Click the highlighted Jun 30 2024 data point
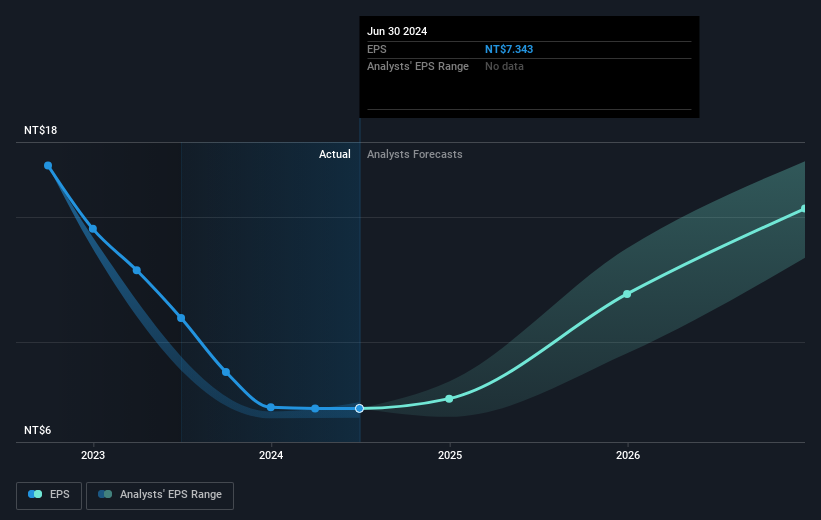The width and height of the screenshot is (821, 520). pyautogui.click(x=359, y=408)
